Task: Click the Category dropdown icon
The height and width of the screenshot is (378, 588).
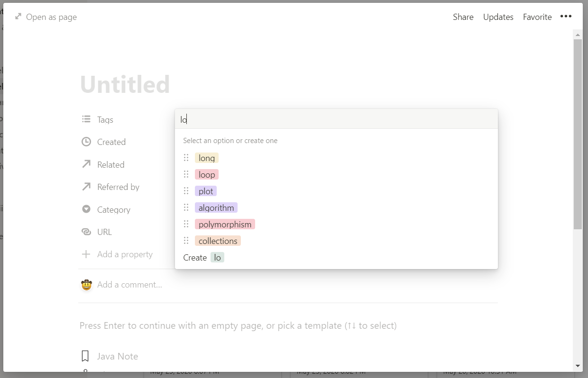Action: point(86,209)
